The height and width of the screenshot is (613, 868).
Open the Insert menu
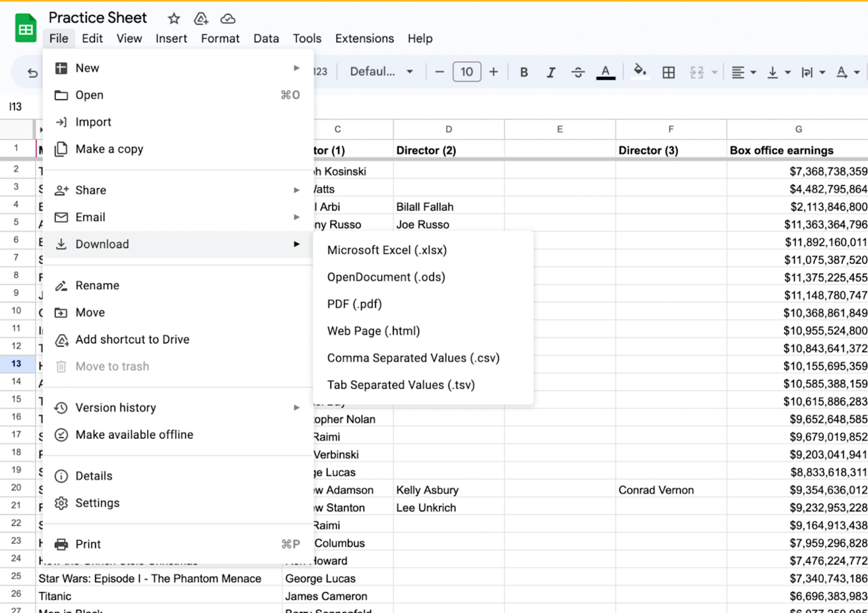pyautogui.click(x=171, y=38)
